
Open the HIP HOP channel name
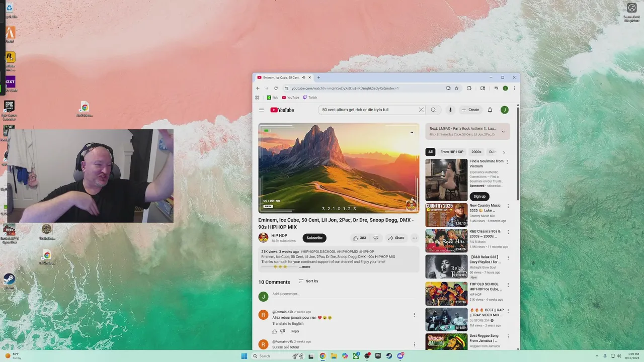279,235
